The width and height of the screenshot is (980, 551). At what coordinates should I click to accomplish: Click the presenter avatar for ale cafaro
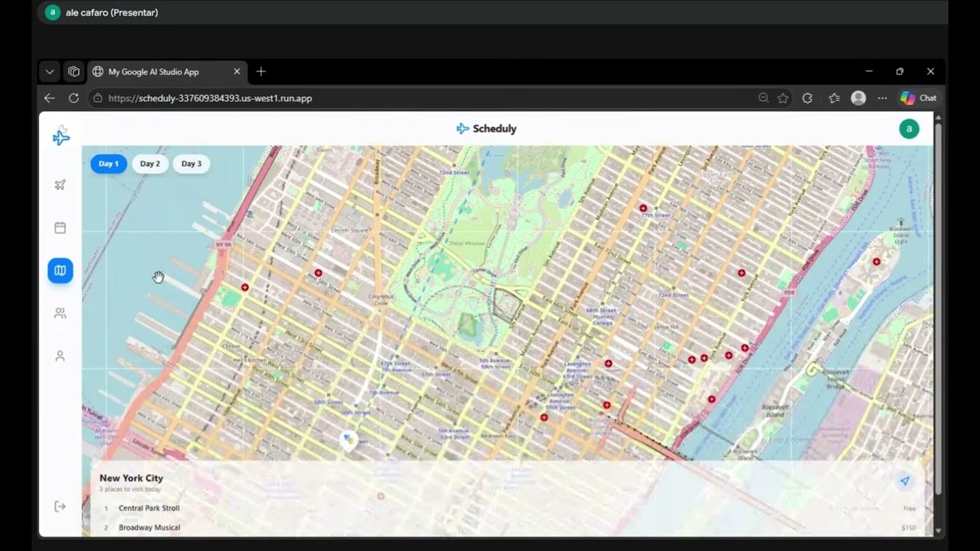tap(53, 12)
